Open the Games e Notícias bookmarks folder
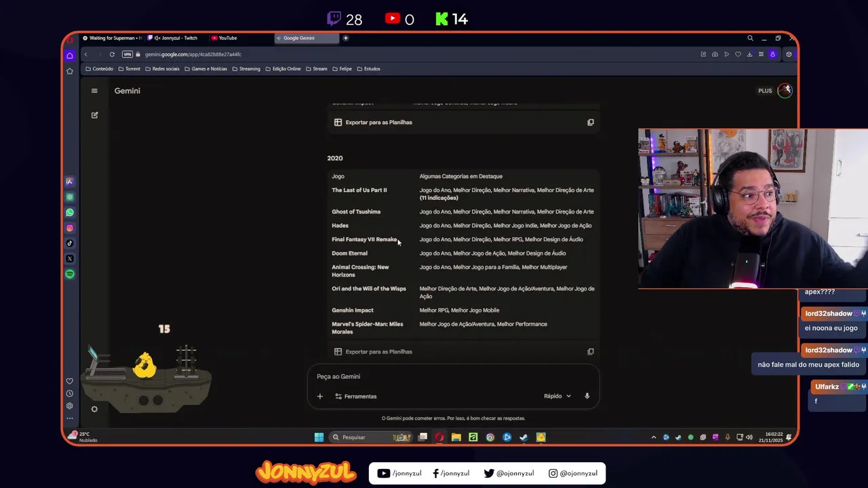Image resolution: width=868 pixels, height=488 pixels. click(x=205, y=68)
